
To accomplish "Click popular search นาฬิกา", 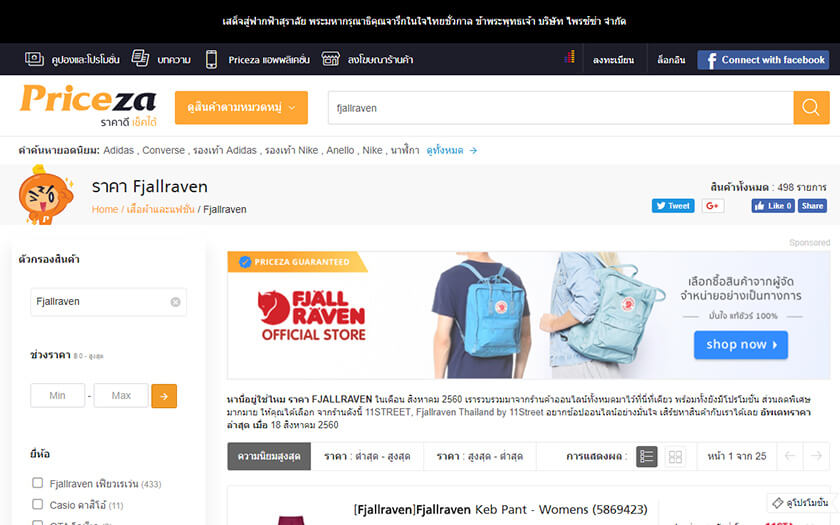I will [x=404, y=151].
